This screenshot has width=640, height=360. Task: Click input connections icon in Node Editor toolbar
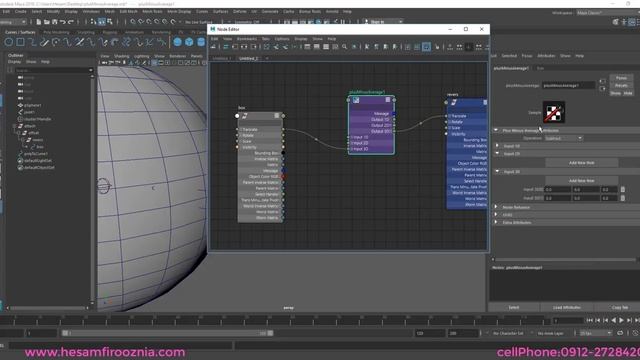coord(235,47)
